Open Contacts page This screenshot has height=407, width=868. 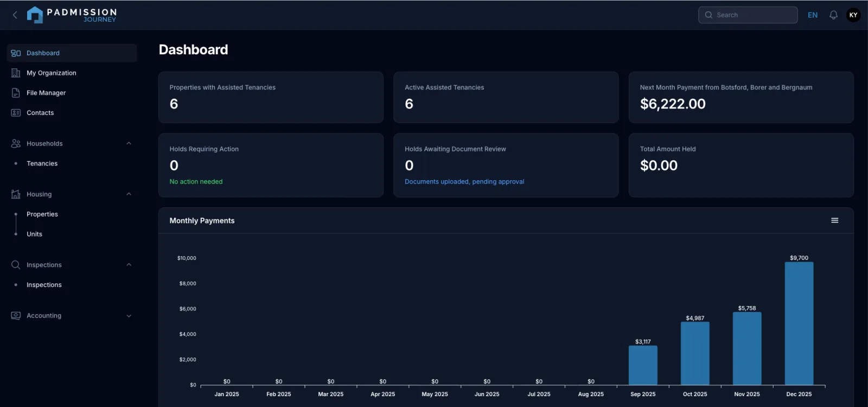72,113
